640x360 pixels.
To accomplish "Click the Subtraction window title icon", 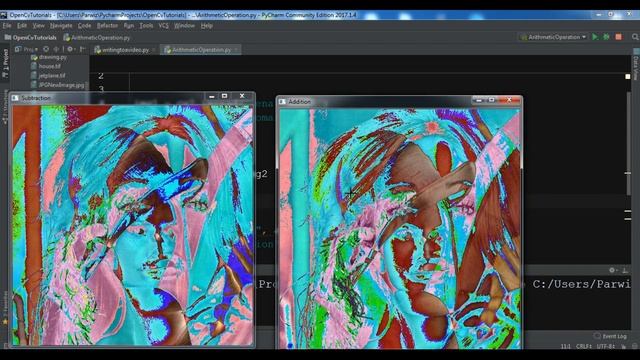I will click(16, 98).
